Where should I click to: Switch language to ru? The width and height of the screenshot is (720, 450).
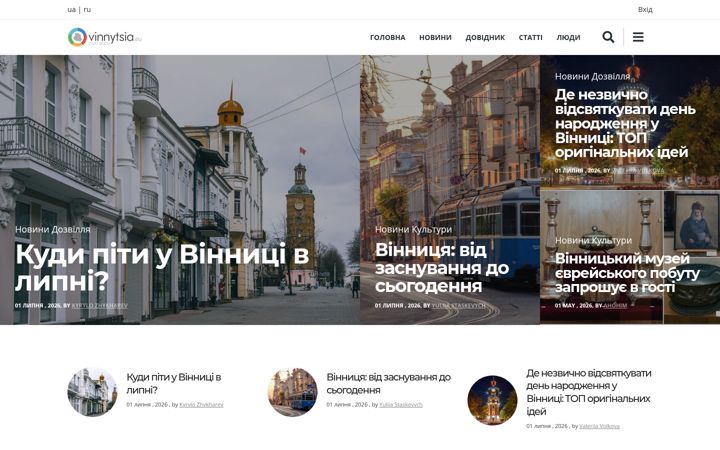click(87, 10)
